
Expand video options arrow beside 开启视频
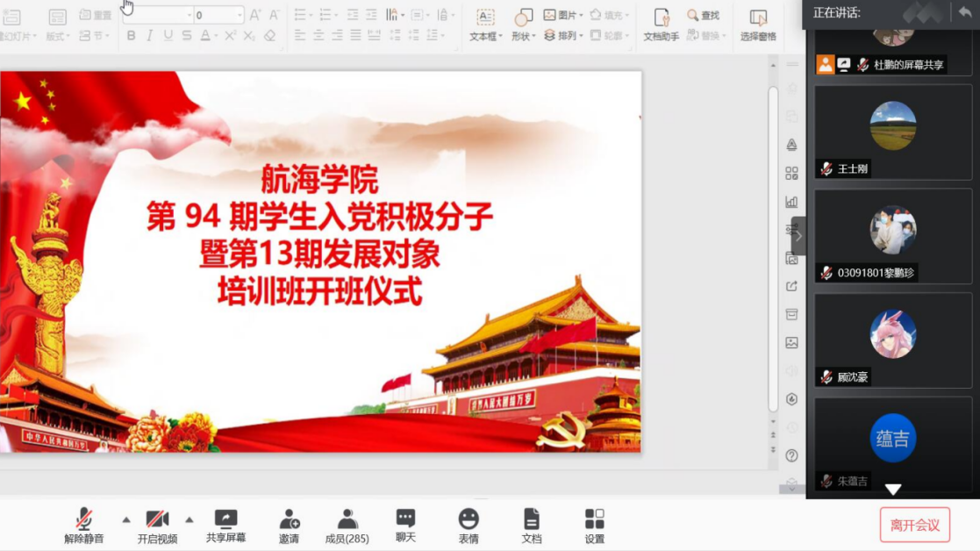point(189,519)
